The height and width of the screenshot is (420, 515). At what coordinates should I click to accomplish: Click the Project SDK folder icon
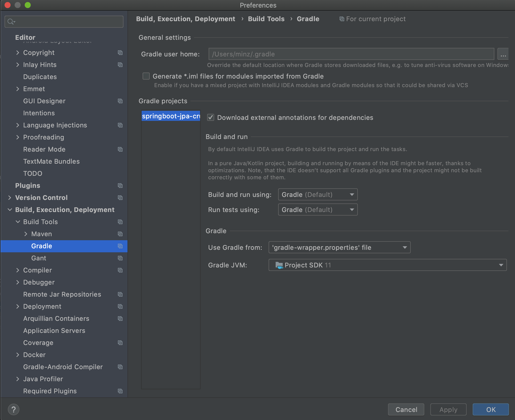(x=279, y=265)
